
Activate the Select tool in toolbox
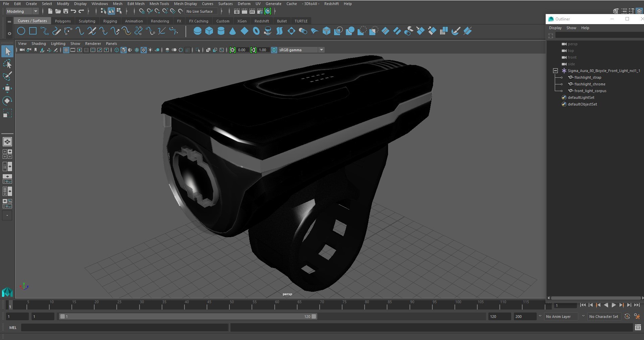pos(7,51)
